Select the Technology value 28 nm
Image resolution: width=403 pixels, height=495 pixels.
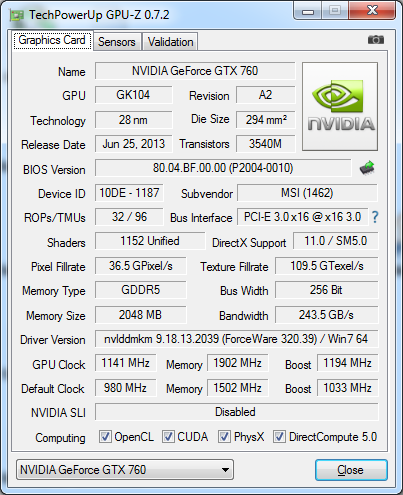coord(133,120)
